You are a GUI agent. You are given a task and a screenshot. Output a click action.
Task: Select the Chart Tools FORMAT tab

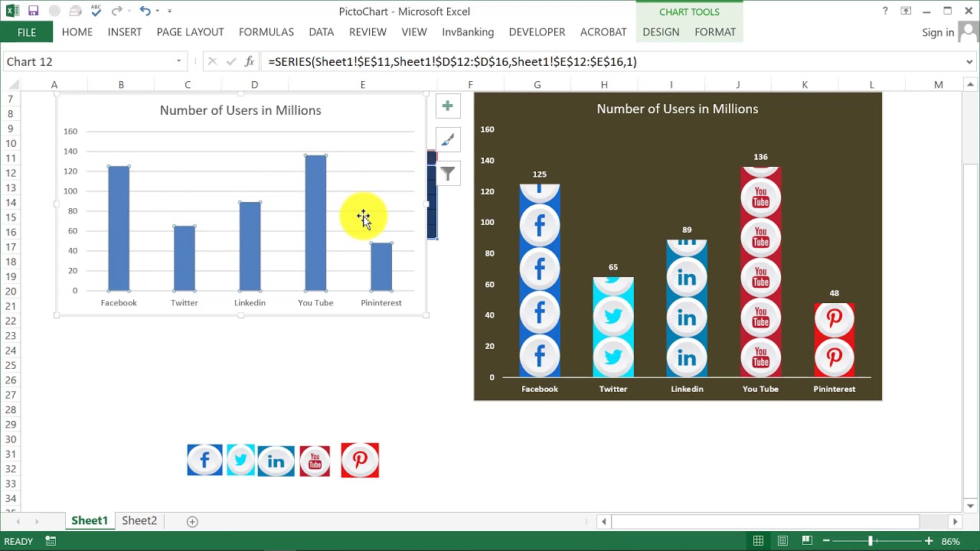coord(715,32)
